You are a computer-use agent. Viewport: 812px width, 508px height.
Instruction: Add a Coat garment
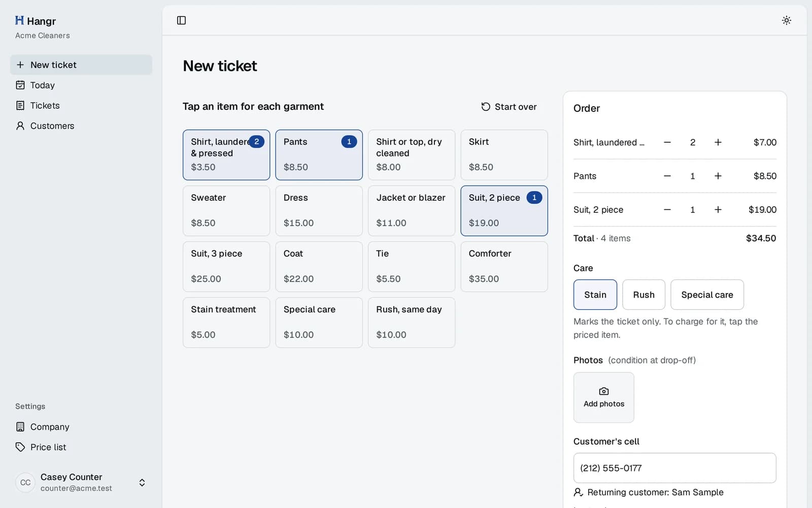tap(319, 267)
